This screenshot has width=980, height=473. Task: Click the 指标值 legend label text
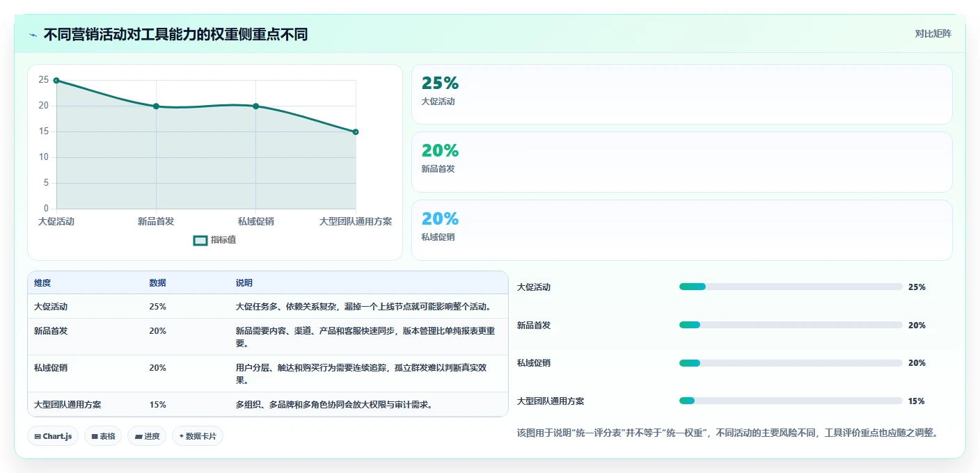click(x=223, y=240)
